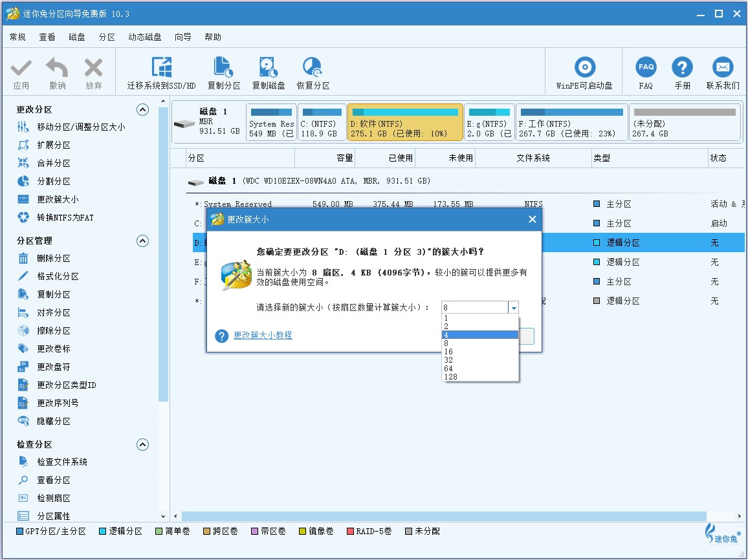Select cluster size 128 from list
The height and width of the screenshot is (560, 748).
[480, 376]
